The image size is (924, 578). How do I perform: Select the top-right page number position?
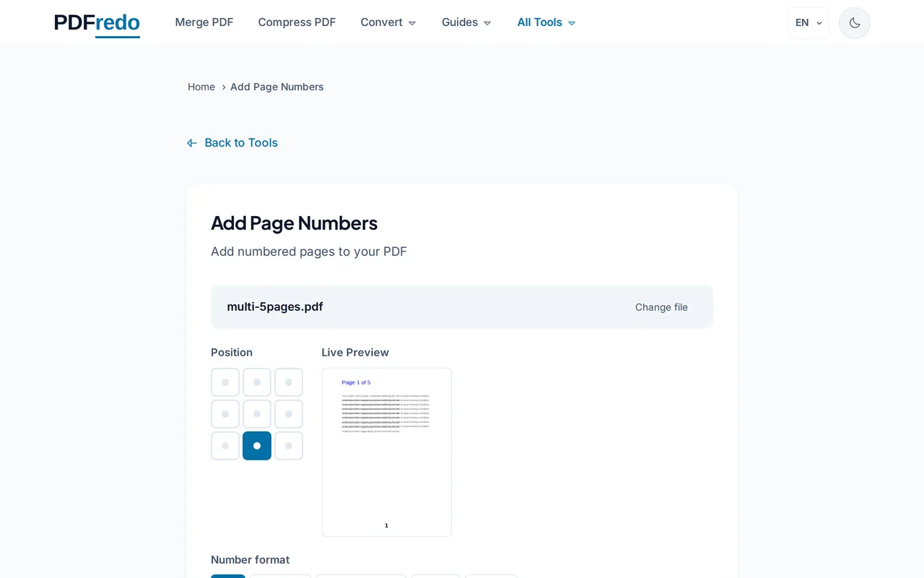(x=288, y=381)
